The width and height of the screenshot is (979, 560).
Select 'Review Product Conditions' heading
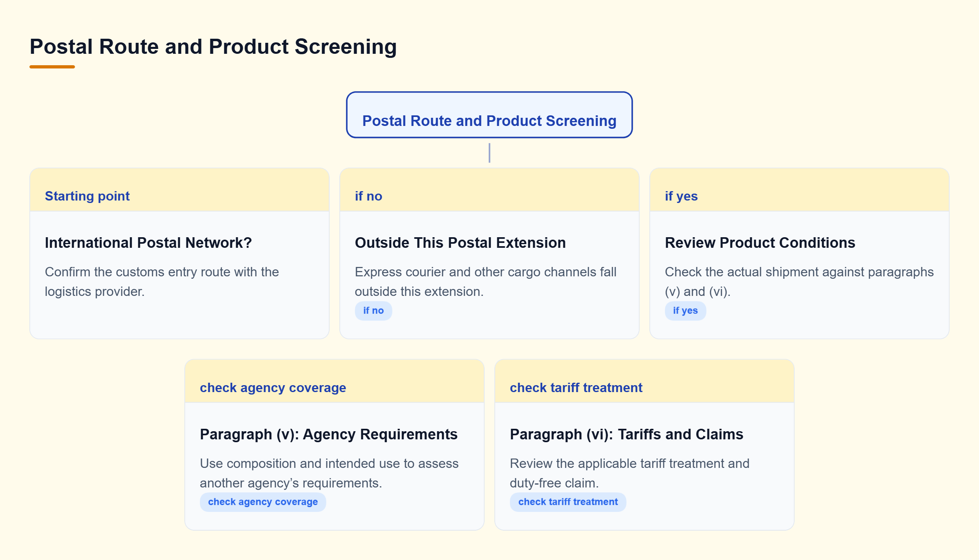coord(760,243)
